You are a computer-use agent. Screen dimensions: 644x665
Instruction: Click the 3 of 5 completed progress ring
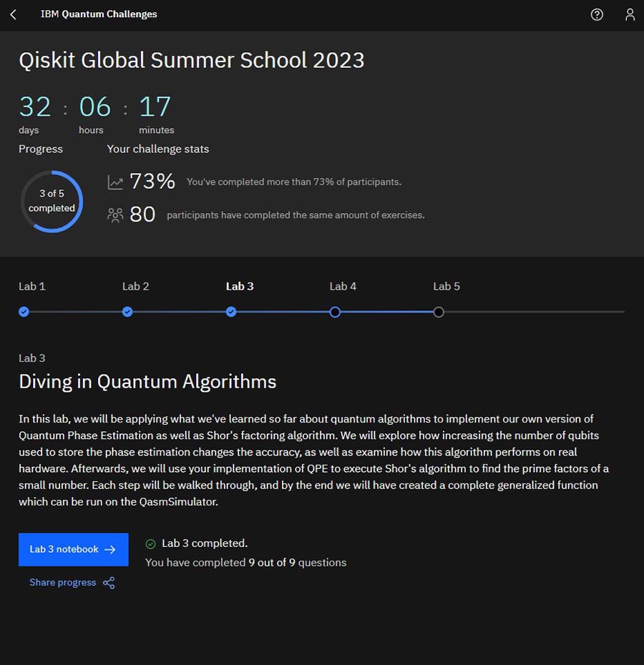pyautogui.click(x=52, y=202)
